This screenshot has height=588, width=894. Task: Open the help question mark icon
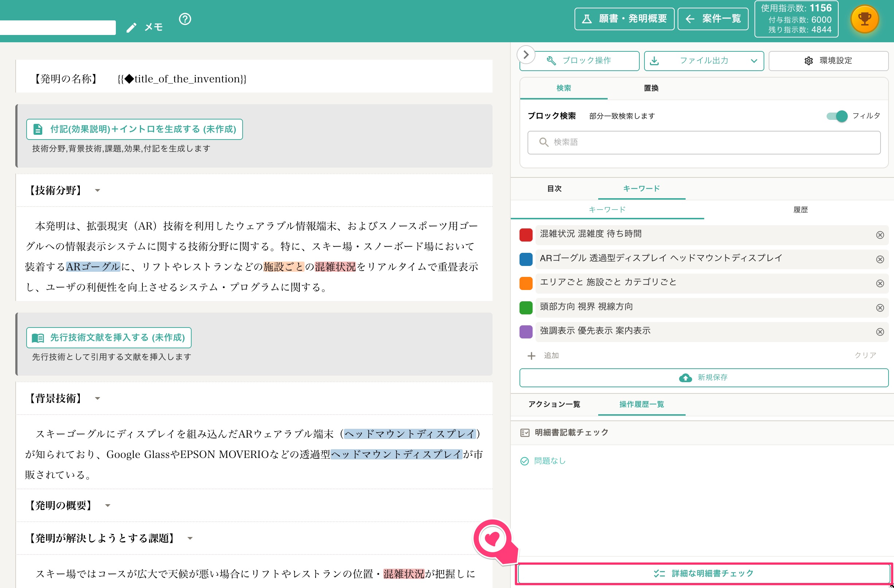click(x=185, y=19)
